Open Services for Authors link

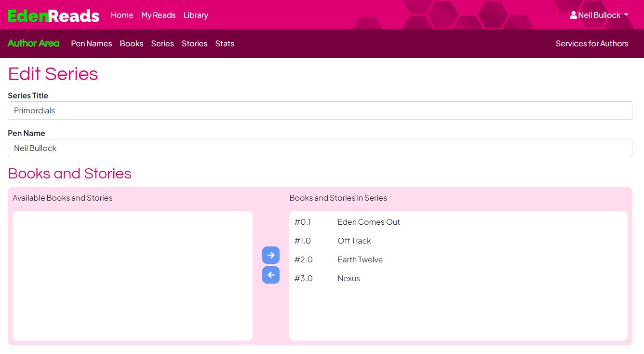[x=592, y=43]
